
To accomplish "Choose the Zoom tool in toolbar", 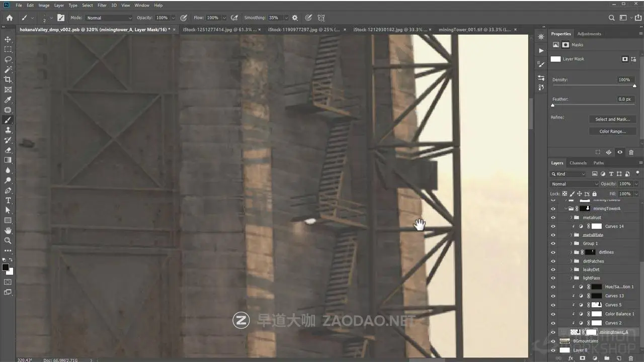I will [x=8, y=241].
